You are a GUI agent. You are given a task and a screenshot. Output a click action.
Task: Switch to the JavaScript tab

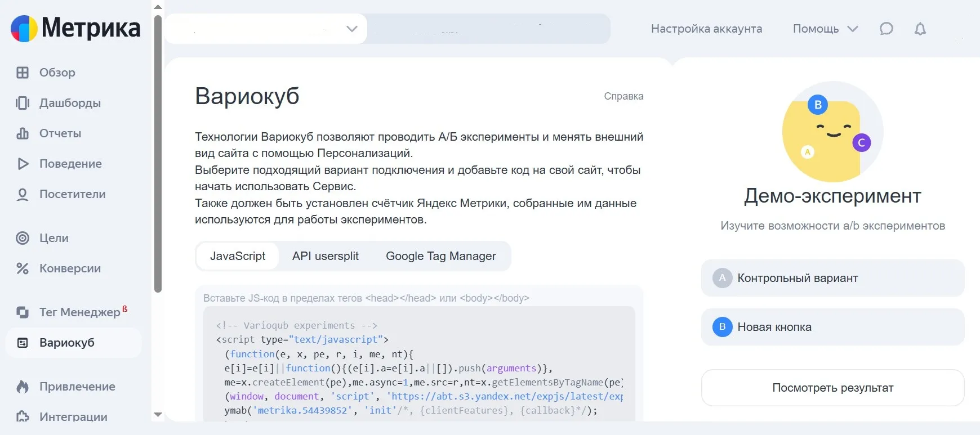coord(238,256)
